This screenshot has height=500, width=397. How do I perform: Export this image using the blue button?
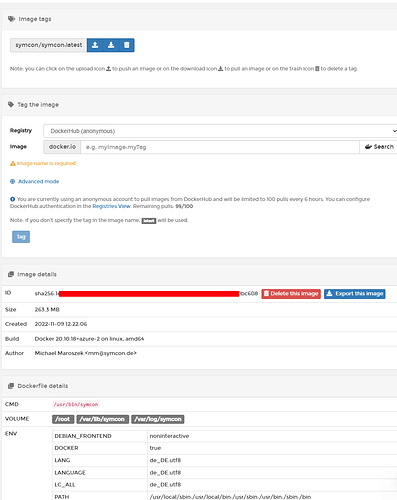[355, 294]
